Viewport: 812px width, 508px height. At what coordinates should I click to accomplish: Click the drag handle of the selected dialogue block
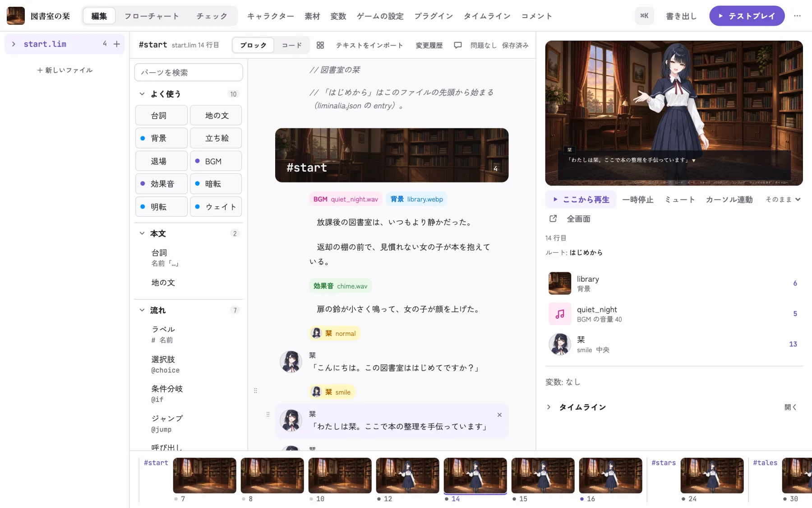click(268, 415)
